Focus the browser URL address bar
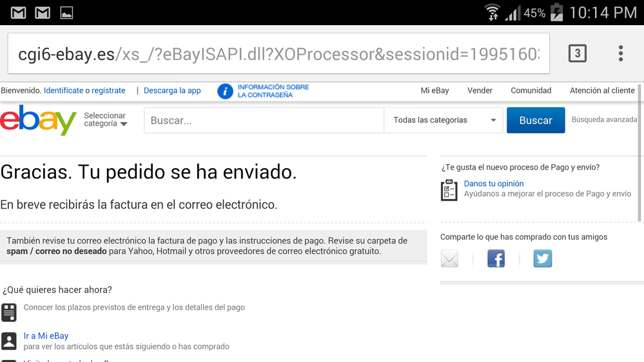 pos(278,53)
